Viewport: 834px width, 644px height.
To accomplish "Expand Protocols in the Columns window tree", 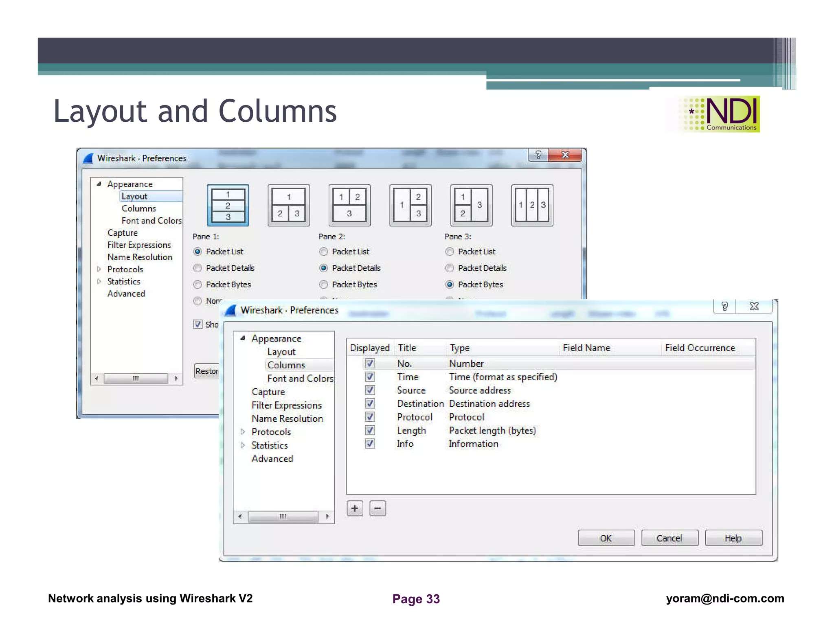I will pyautogui.click(x=243, y=432).
